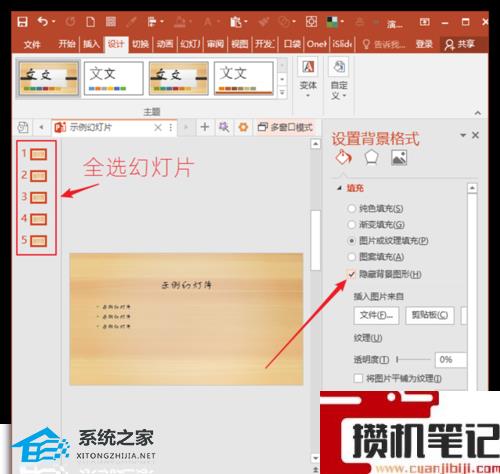Open the undo history dropdown arrow
Screen dimensions: 500x474
pyautogui.click(x=53, y=22)
